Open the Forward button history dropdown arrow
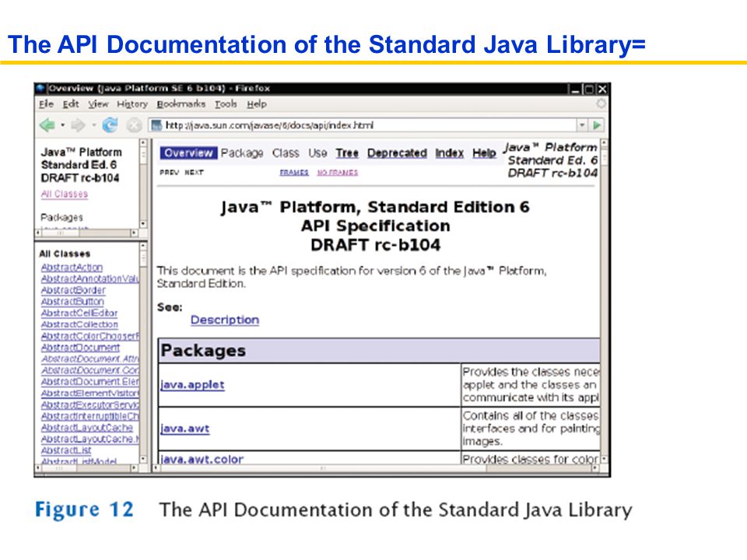The width and height of the screenshot is (747, 560). coord(94,125)
